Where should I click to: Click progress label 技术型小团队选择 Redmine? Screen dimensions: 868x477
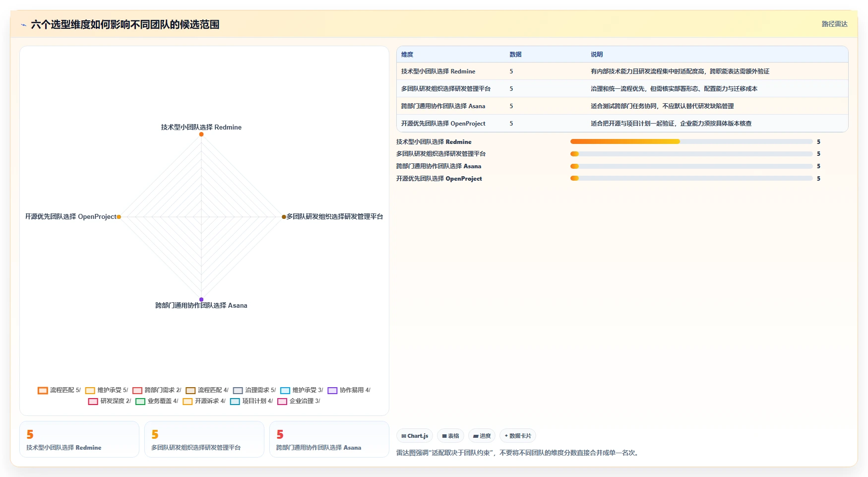tap(434, 142)
